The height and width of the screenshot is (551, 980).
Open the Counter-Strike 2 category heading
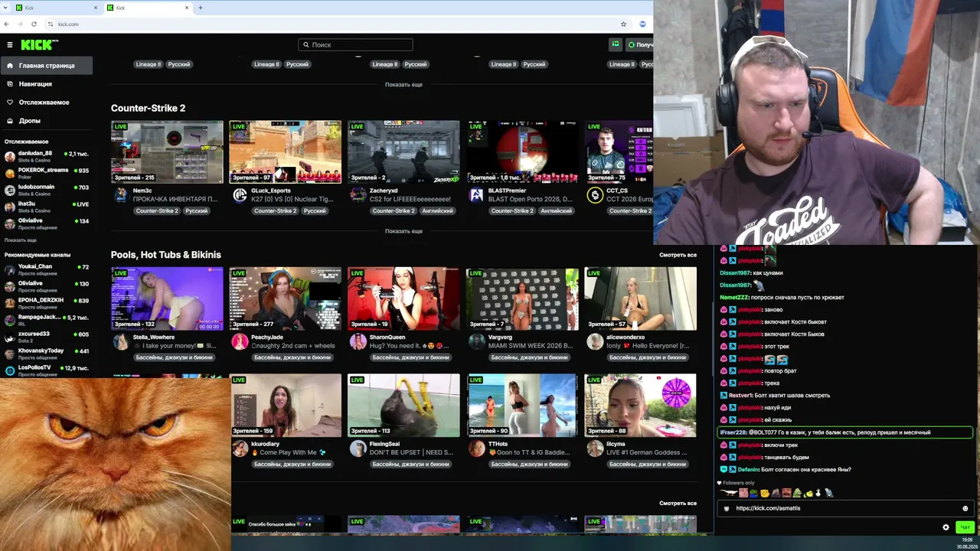[x=148, y=108]
